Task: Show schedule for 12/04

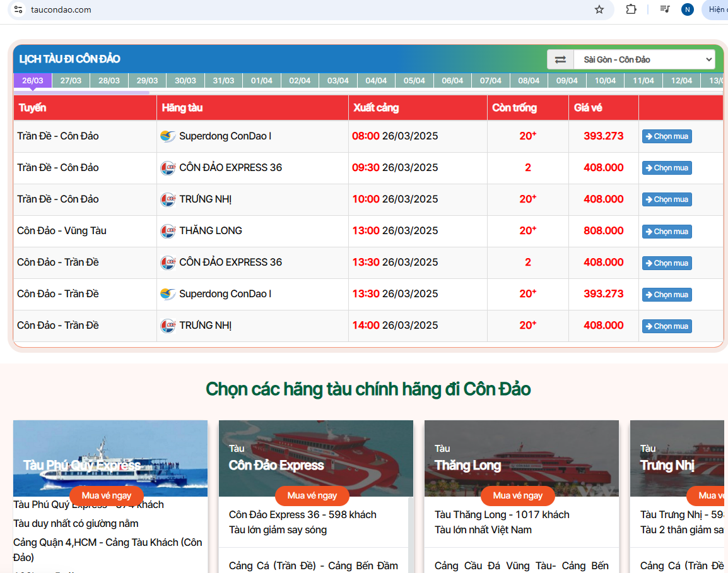Action: tap(681, 80)
